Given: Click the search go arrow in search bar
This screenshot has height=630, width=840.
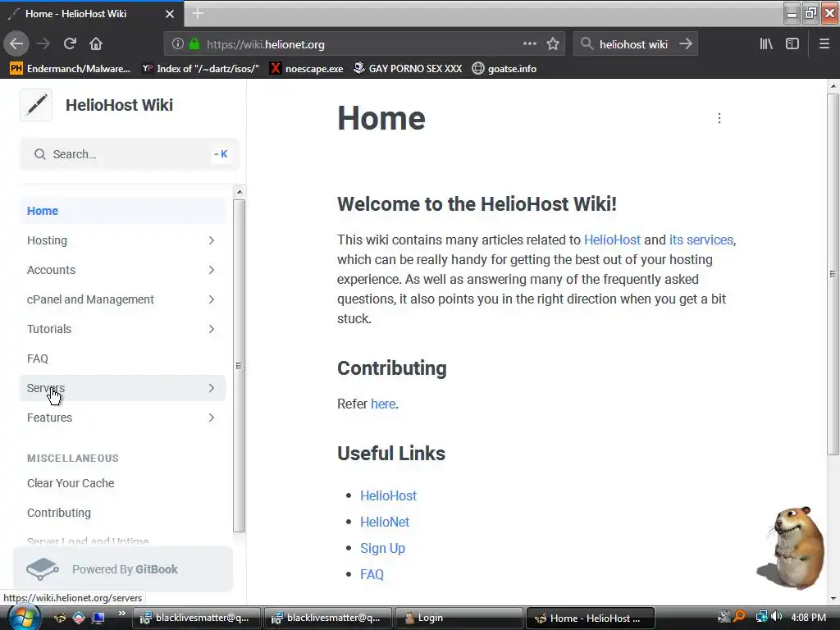Looking at the screenshot, I should click(x=686, y=44).
